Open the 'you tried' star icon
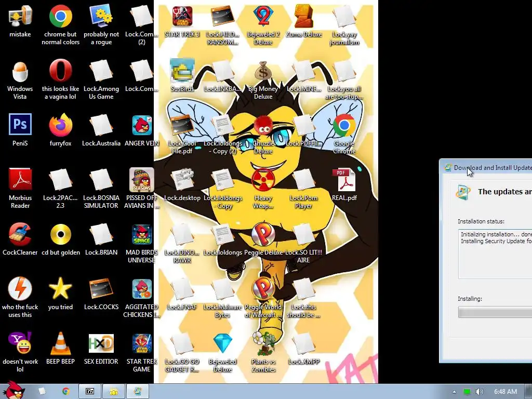The width and height of the screenshot is (532, 399). [60, 289]
